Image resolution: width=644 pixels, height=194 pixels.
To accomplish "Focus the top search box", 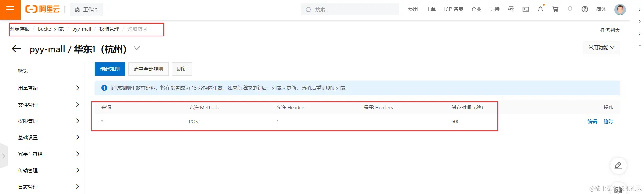I will pyautogui.click(x=350, y=9).
